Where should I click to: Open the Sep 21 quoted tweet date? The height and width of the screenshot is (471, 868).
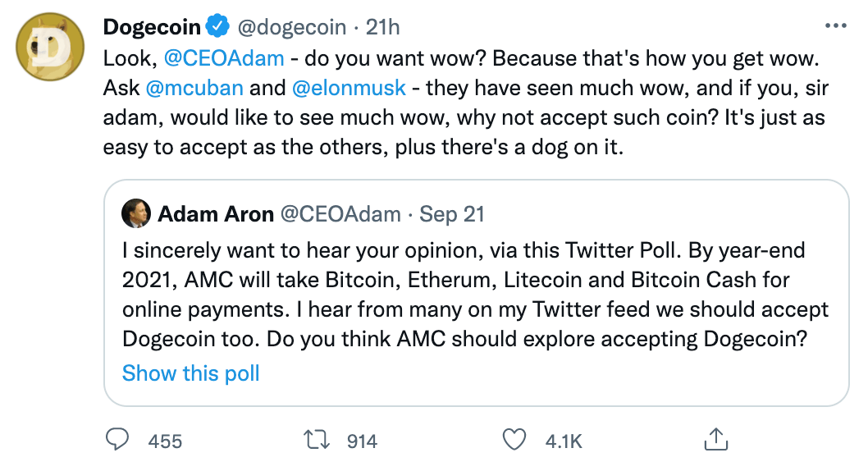452,215
